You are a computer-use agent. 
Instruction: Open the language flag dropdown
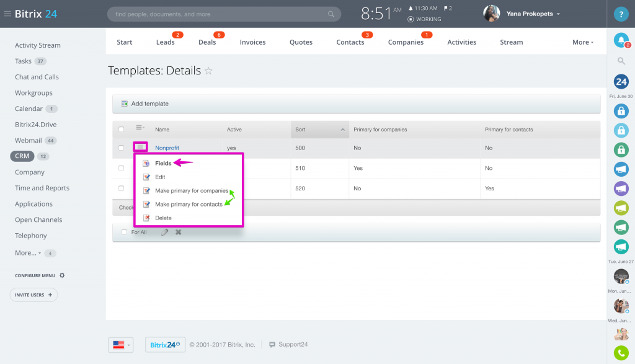121,345
